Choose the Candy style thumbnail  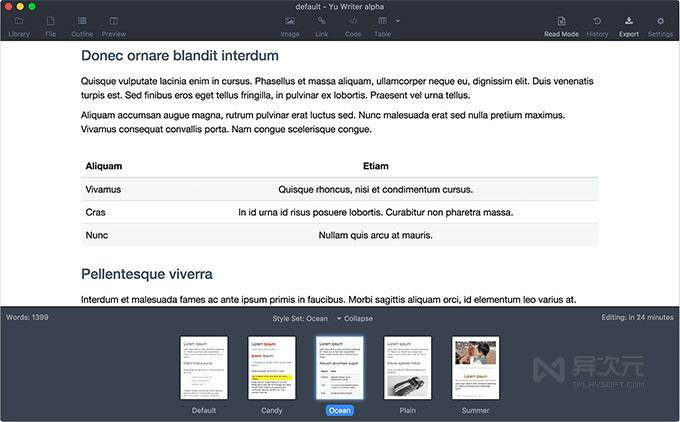(272, 368)
